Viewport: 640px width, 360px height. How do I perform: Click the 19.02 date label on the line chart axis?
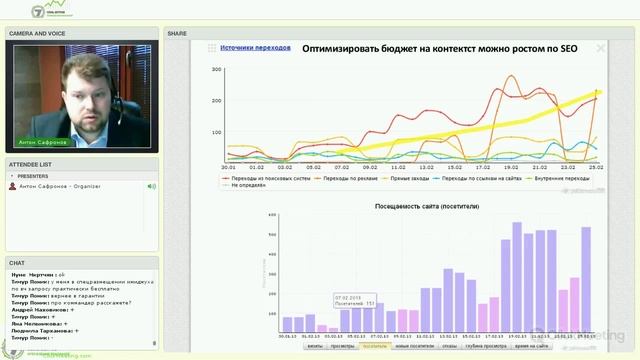pos(511,168)
